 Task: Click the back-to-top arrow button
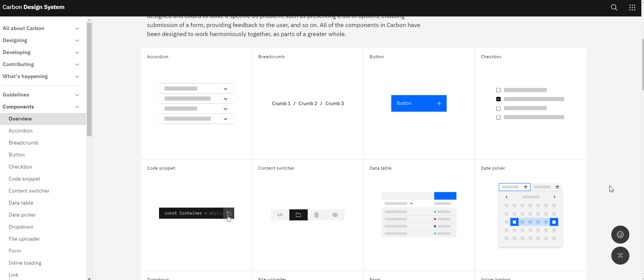point(620,256)
